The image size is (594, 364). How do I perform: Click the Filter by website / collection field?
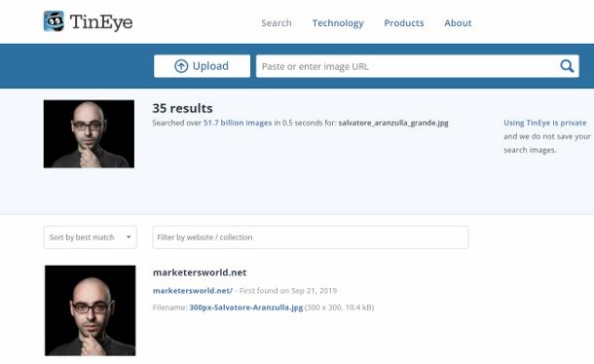pyautogui.click(x=311, y=237)
